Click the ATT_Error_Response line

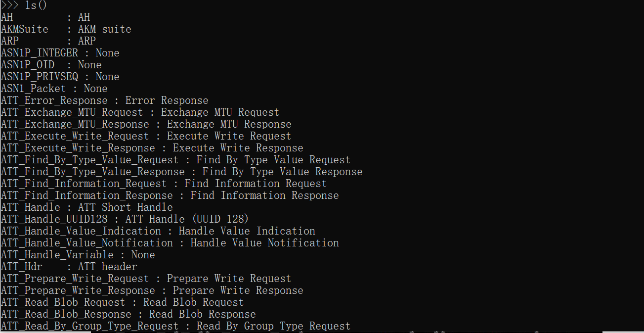point(105,100)
